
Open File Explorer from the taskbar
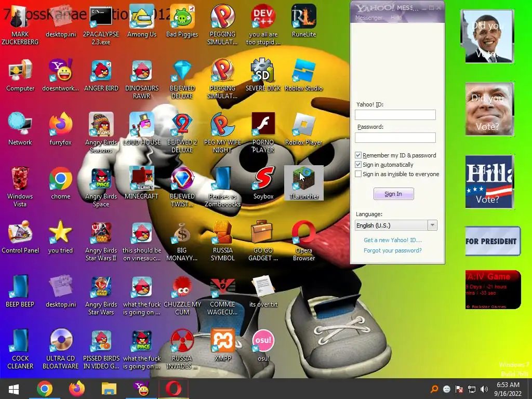pyautogui.click(x=109, y=389)
